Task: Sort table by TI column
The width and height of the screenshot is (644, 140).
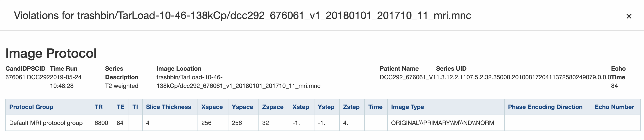Action: pos(135,107)
